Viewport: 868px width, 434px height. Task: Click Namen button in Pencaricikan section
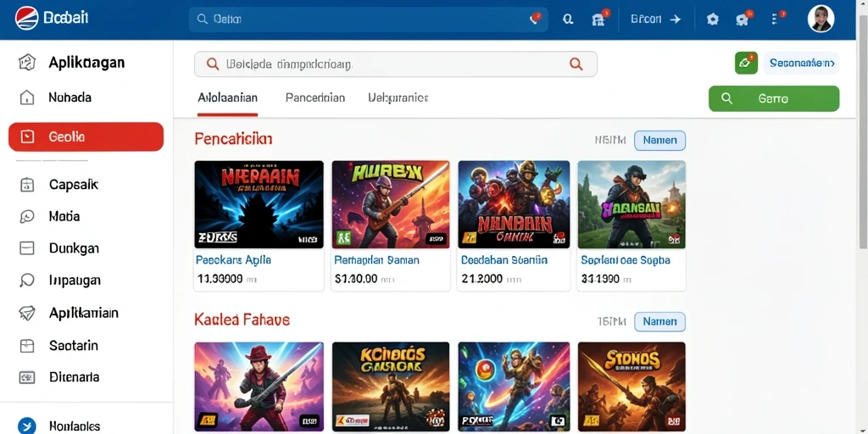659,141
